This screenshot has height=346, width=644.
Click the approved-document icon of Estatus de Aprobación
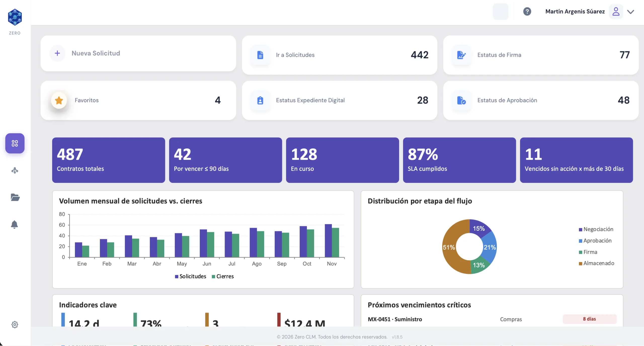(x=461, y=100)
